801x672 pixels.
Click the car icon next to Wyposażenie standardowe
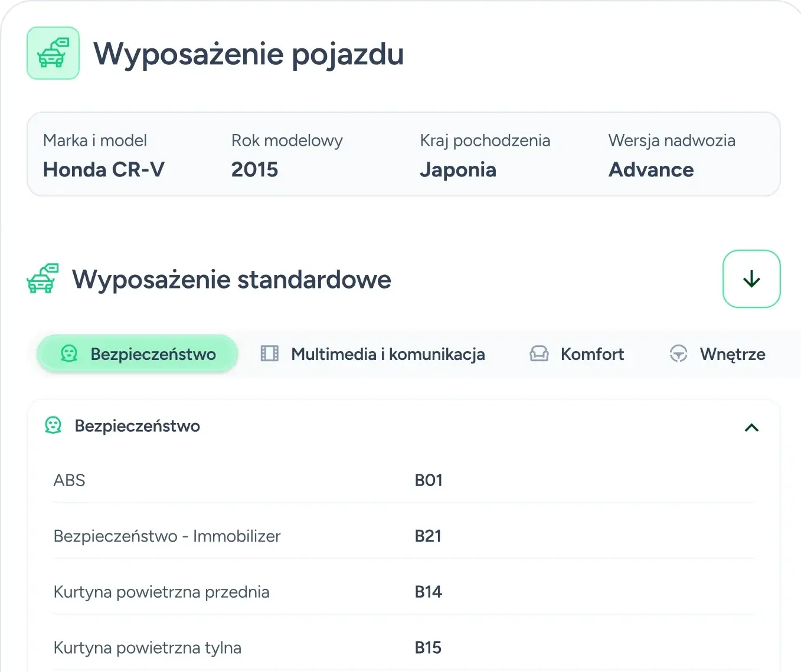tap(43, 278)
